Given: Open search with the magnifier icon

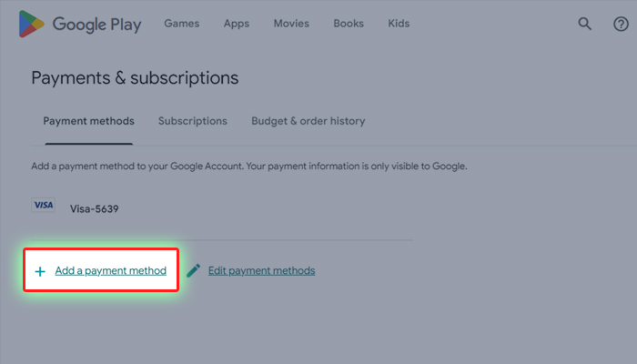Looking at the screenshot, I should (584, 24).
